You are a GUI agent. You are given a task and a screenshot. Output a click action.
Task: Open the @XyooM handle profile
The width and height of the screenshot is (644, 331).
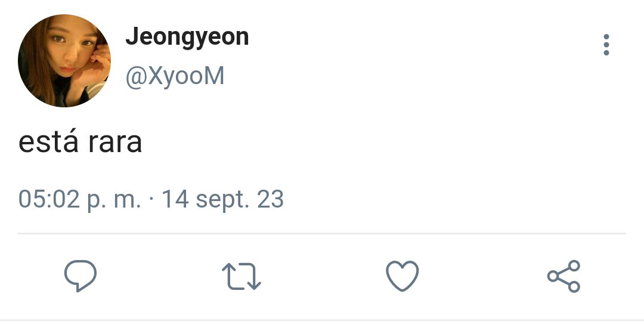(x=175, y=76)
